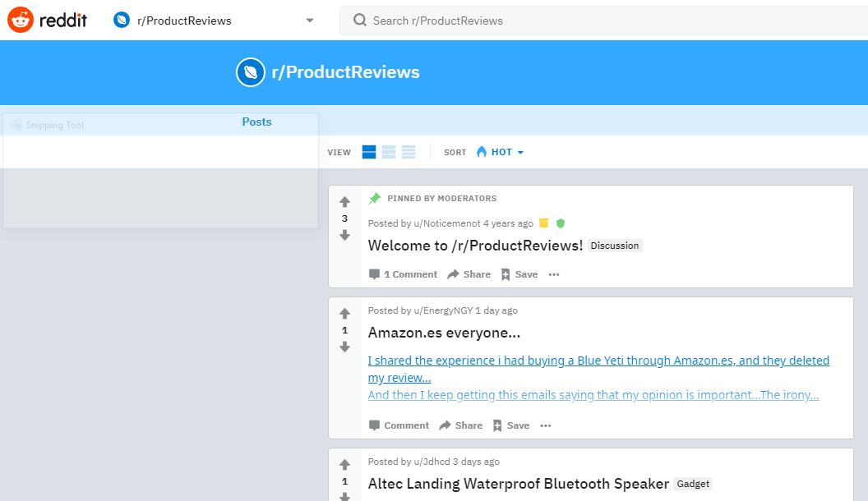Click the yellow archived icon on Welcome post

pos(543,223)
